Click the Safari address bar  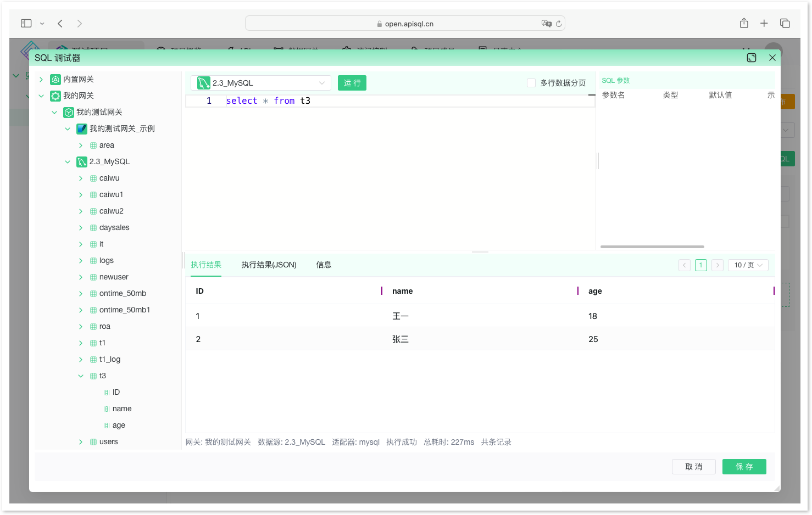tap(405, 24)
